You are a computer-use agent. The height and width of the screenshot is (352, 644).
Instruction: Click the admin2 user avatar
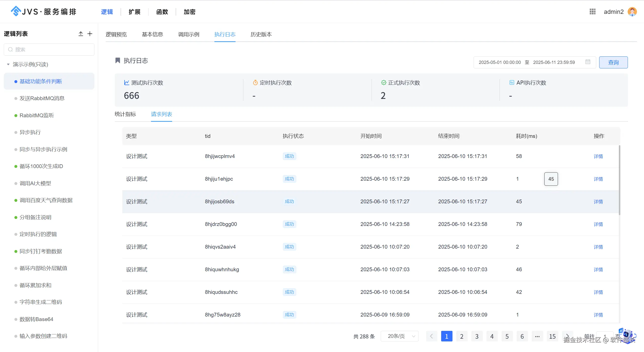632,12
